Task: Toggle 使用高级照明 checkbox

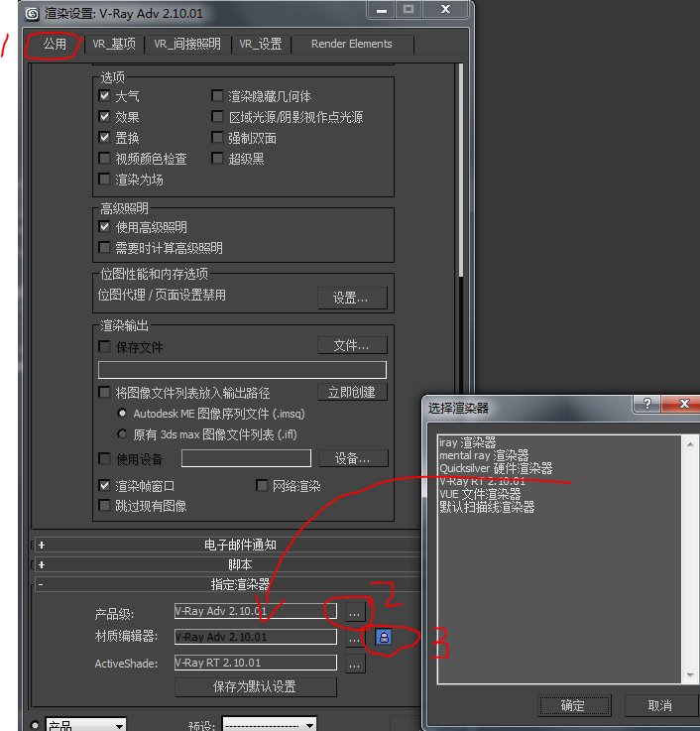Action: point(104,226)
